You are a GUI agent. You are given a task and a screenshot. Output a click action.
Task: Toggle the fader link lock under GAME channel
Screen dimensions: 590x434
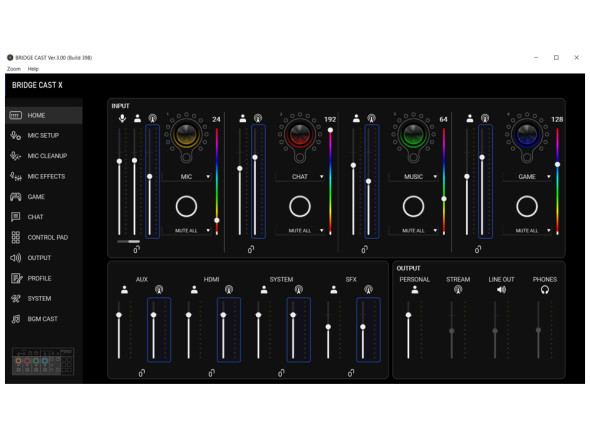pyautogui.click(x=478, y=249)
